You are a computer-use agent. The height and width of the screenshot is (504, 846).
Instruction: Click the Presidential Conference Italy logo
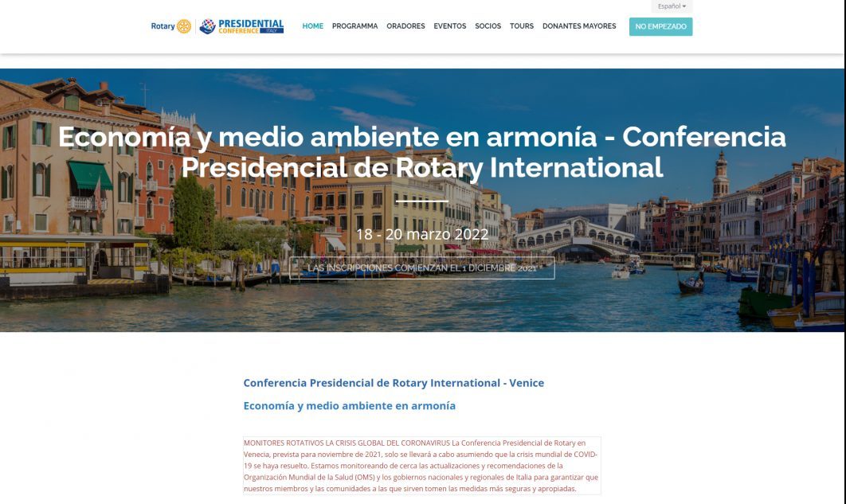pyautogui.click(x=241, y=26)
